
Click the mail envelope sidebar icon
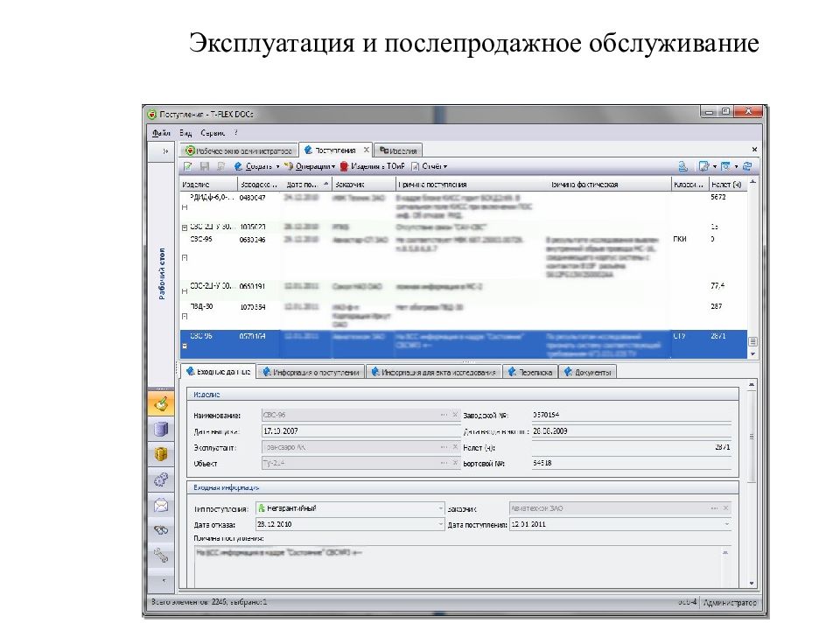161,505
